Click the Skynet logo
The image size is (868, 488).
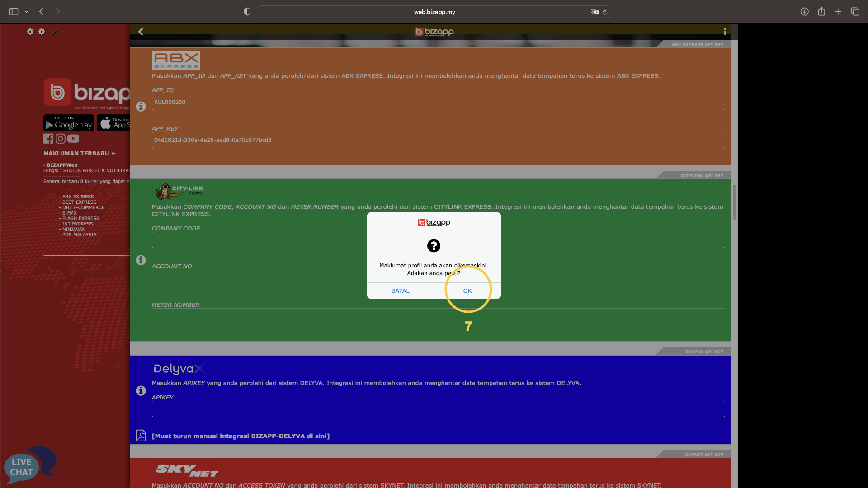click(x=187, y=470)
